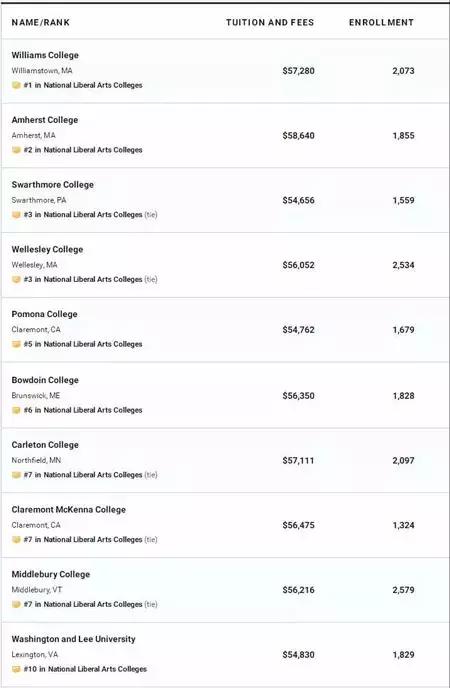Select Wellesley College's enrollment figure 2,534

pos(404,265)
